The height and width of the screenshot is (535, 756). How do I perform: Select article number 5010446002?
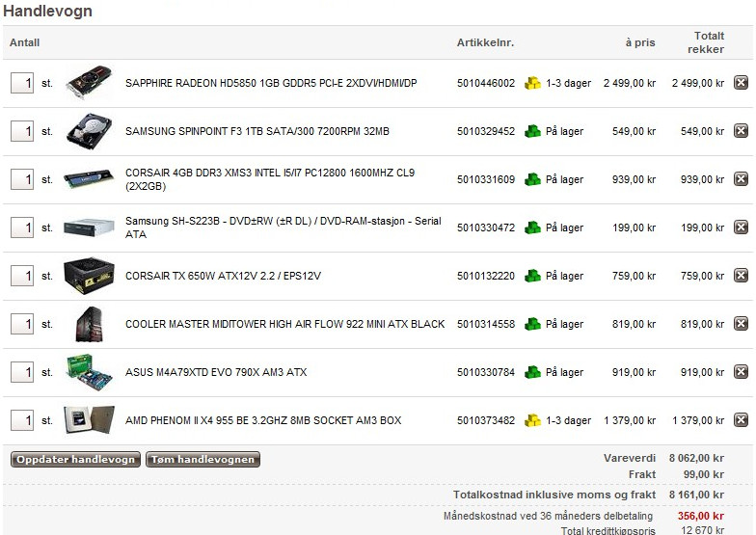[x=486, y=83]
